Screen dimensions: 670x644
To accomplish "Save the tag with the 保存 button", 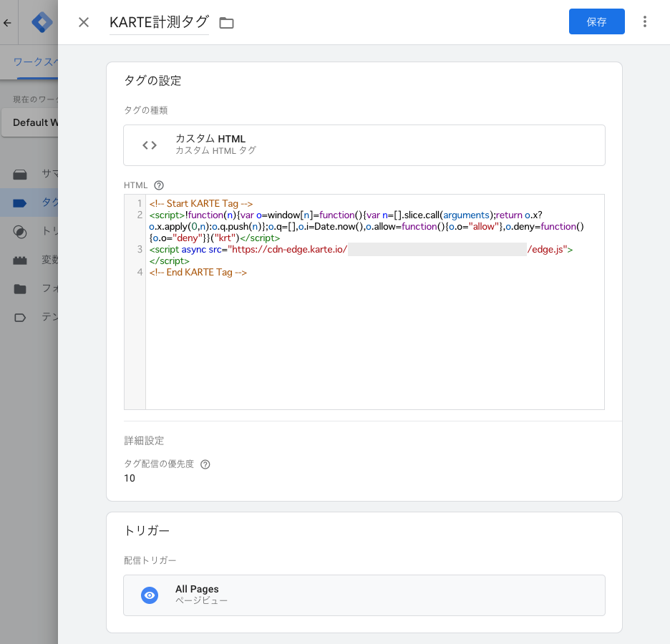I will tap(596, 21).
